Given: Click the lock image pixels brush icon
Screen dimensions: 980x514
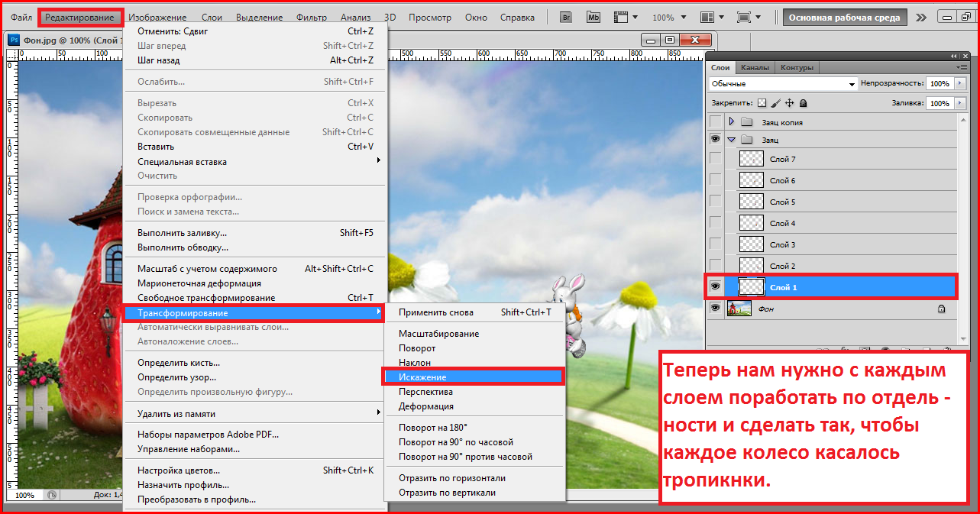Looking at the screenshot, I should [775, 103].
